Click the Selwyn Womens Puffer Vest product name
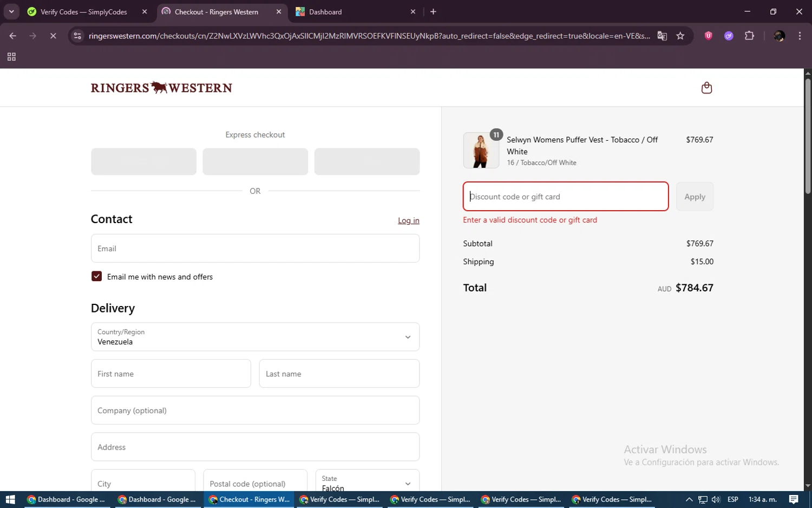The width and height of the screenshot is (812, 508). (x=582, y=146)
